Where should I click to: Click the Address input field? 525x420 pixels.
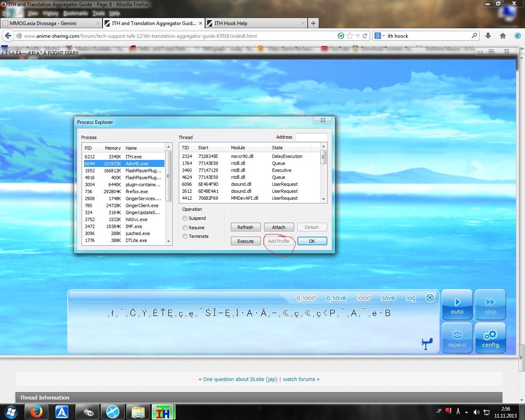[x=312, y=137]
